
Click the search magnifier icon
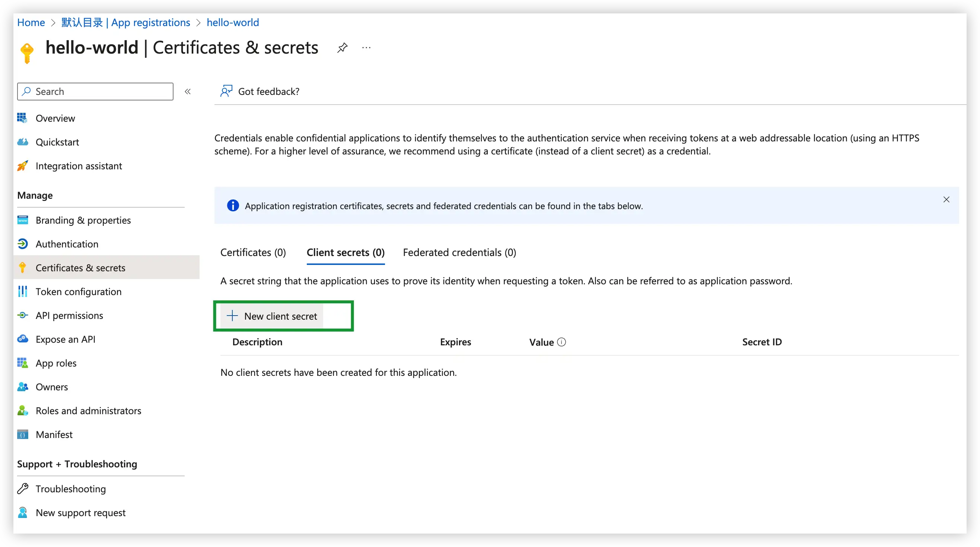pos(26,92)
